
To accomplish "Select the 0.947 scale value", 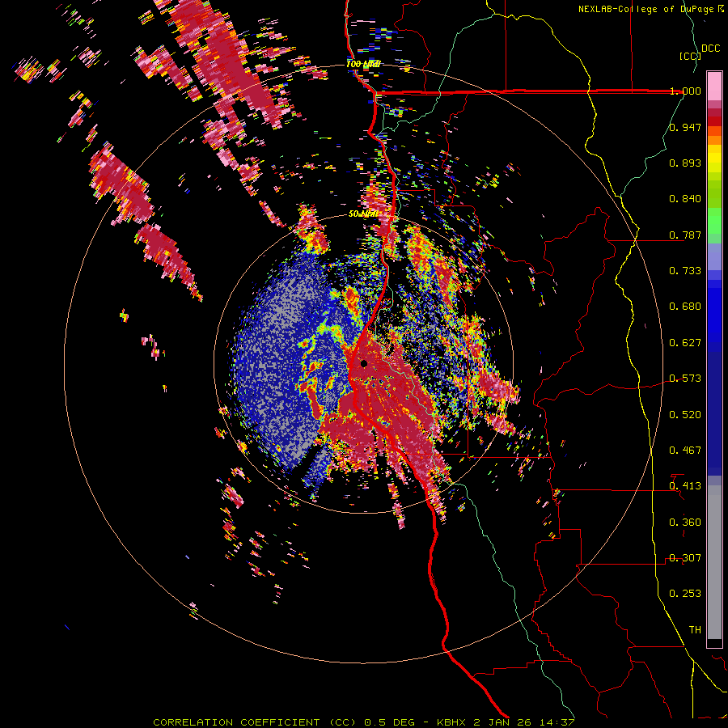I will (x=685, y=127).
